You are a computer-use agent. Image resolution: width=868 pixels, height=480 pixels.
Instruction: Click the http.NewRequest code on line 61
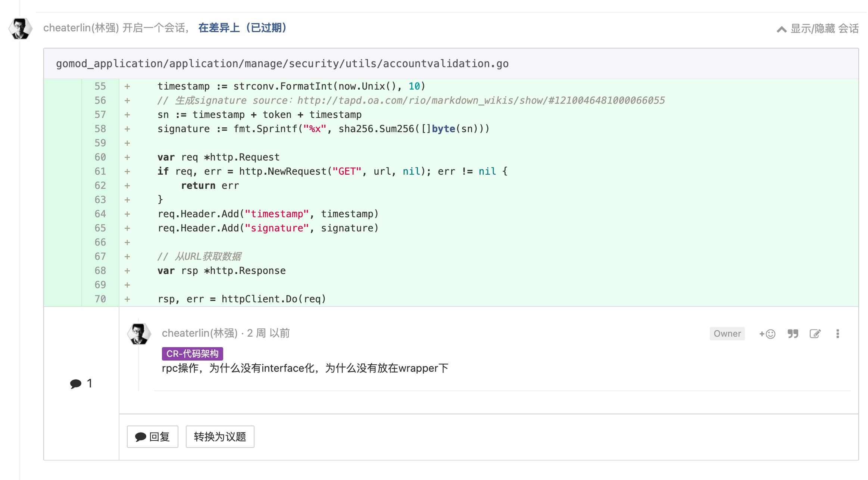(x=282, y=171)
